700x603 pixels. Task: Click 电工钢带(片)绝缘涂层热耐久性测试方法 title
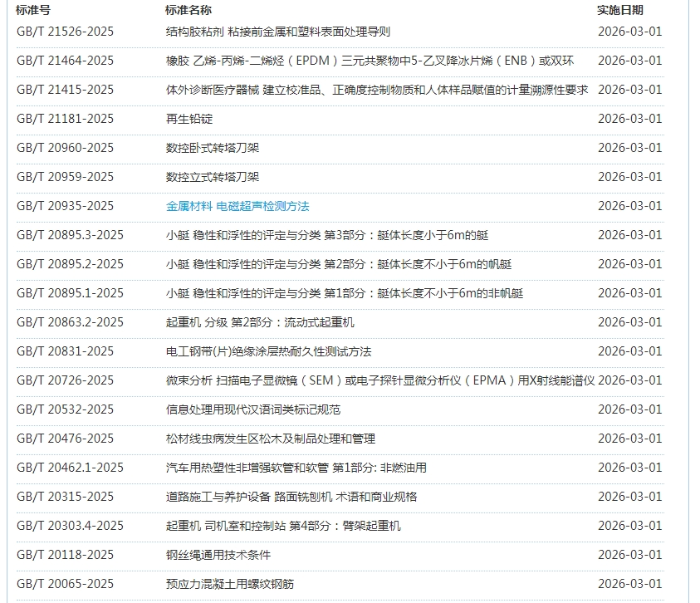tap(268, 351)
